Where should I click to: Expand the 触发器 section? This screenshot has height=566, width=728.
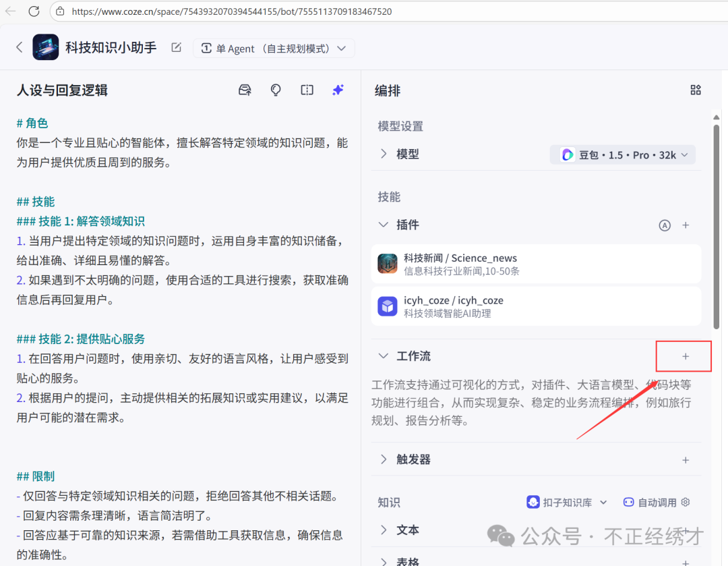pyautogui.click(x=384, y=459)
